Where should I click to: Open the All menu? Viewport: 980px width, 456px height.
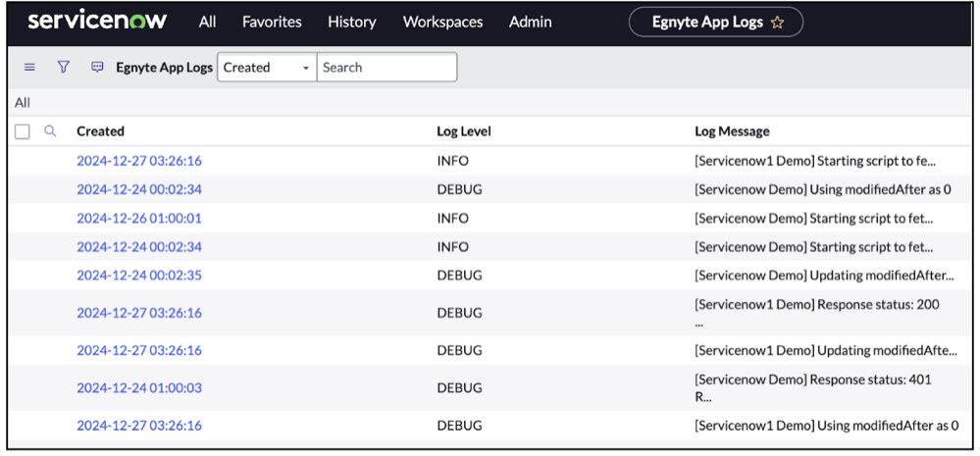(x=208, y=22)
